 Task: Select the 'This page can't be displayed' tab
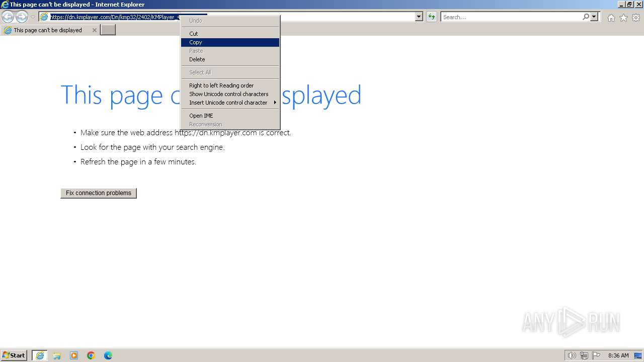point(49,30)
